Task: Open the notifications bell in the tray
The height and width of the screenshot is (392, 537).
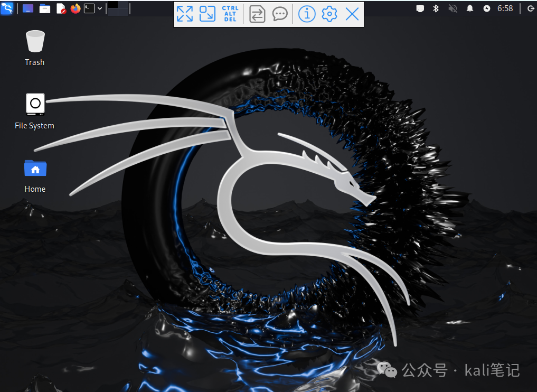Action: click(x=470, y=8)
